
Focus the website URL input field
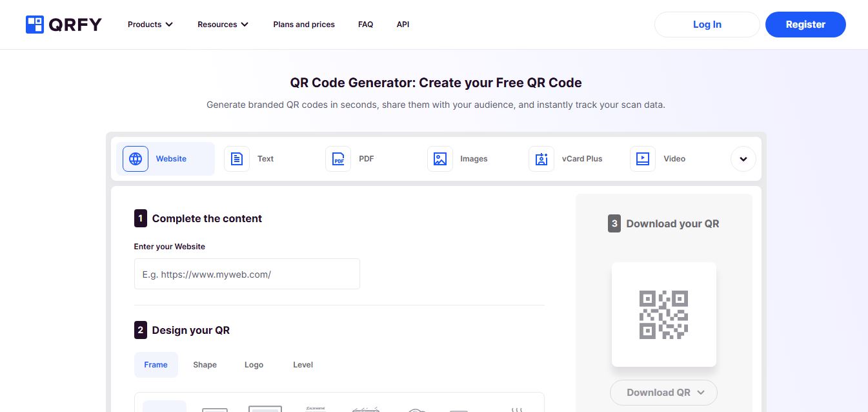coord(247,274)
